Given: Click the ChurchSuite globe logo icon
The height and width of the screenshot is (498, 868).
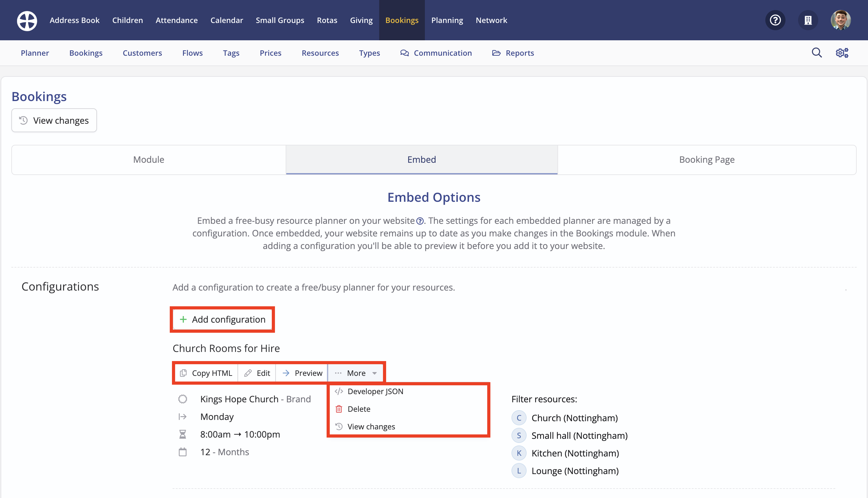Looking at the screenshot, I should pyautogui.click(x=27, y=20).
